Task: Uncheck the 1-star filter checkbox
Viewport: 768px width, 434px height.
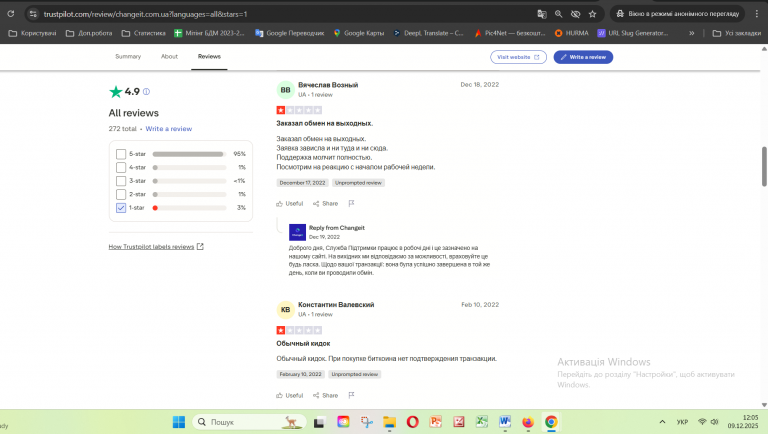Action: [x=121, y=208]
